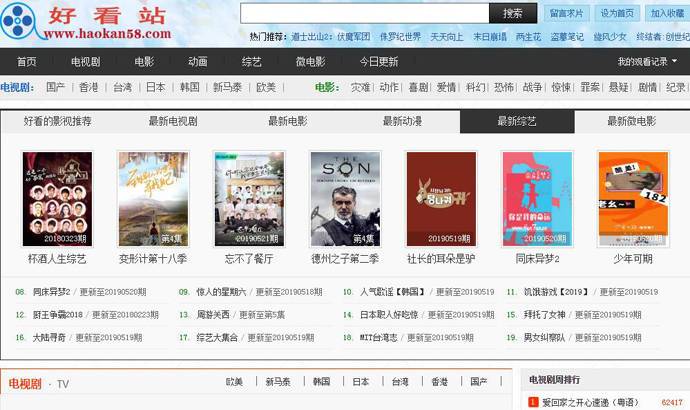Click the hot recommendation 道士出山2: 伏魔军团
The image size is (690, 410).
click(x=330, y=37)
